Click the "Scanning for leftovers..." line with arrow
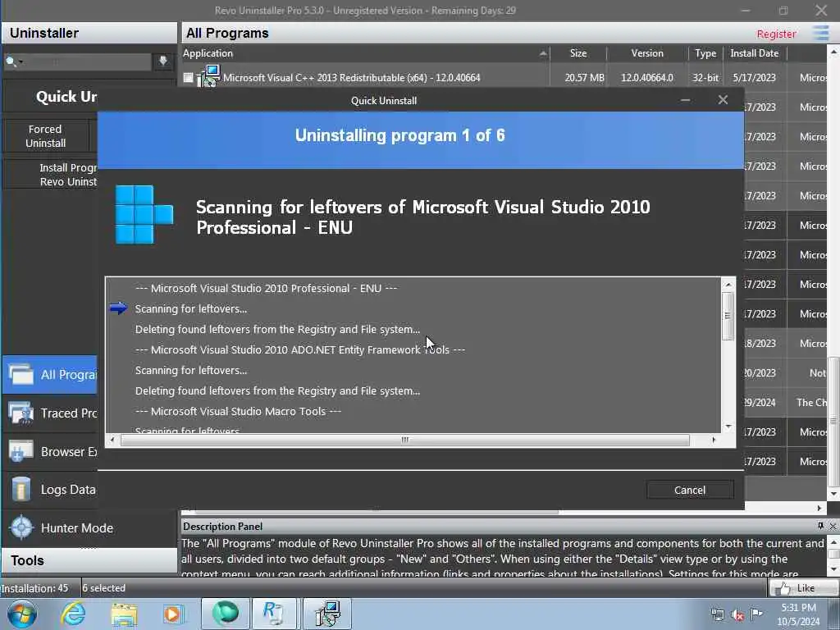Screen dimensions: 840x630 point(190,309)
